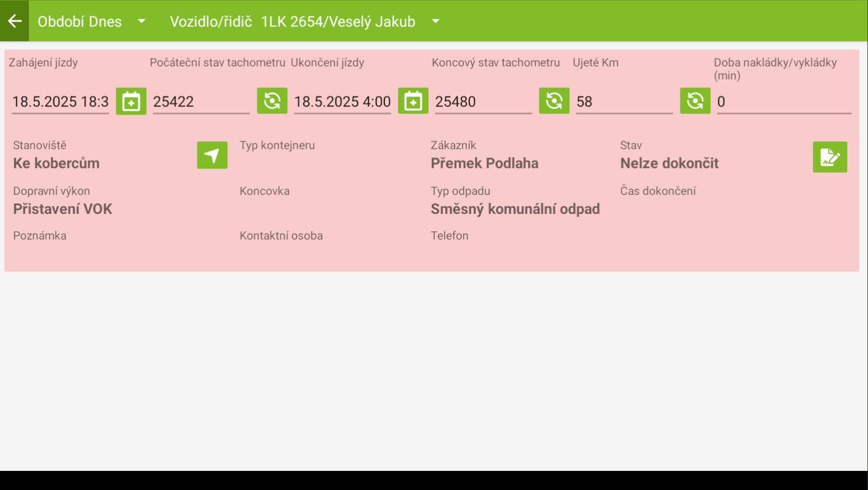Select customer name Přemek Podlaha

485,163
